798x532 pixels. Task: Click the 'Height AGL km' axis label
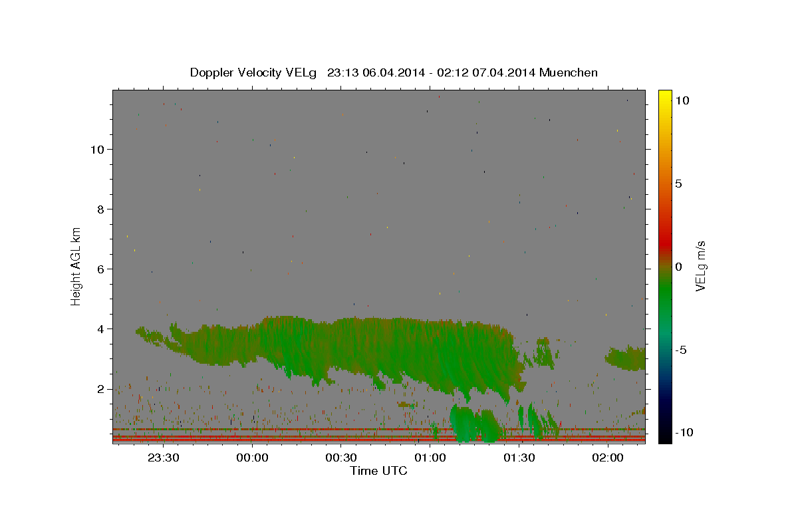coord(76,265)
